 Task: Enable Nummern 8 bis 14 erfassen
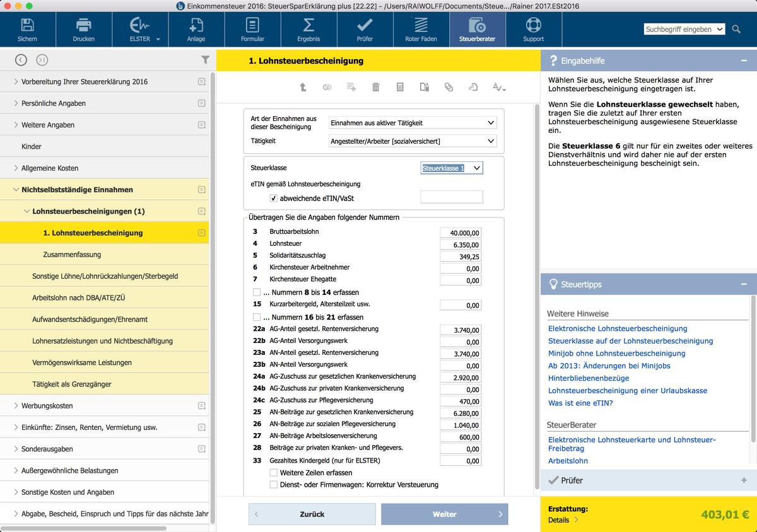[x=256, y=292]
